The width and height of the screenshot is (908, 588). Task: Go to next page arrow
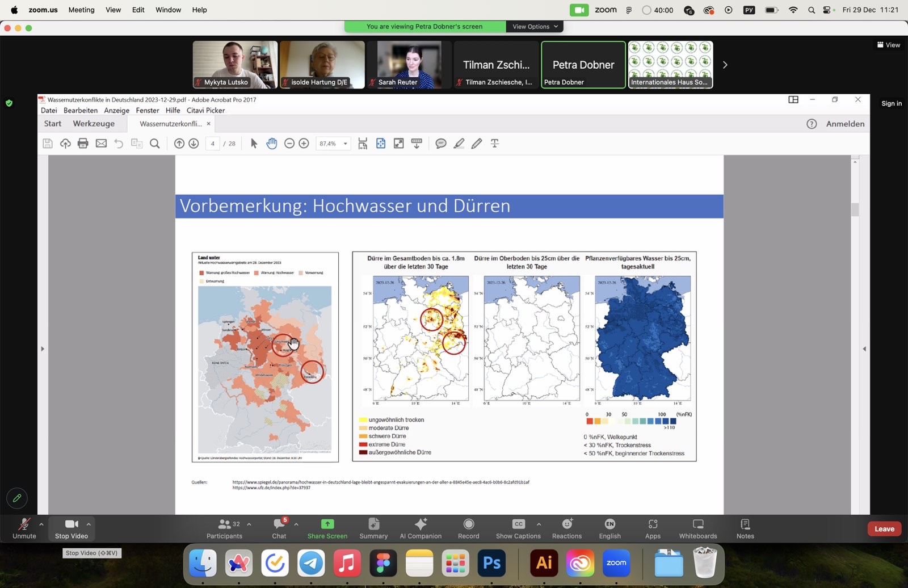tap(194, 144)
